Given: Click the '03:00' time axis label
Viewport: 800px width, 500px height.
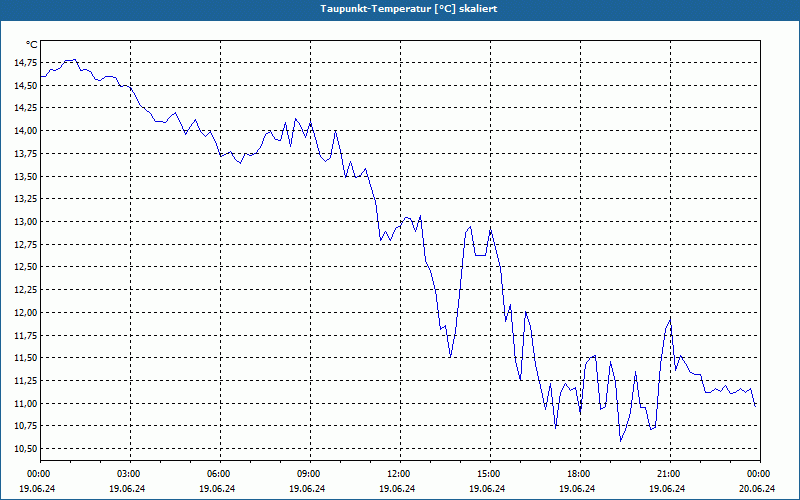Looking at the screenshot, I should tap(130, 474).
